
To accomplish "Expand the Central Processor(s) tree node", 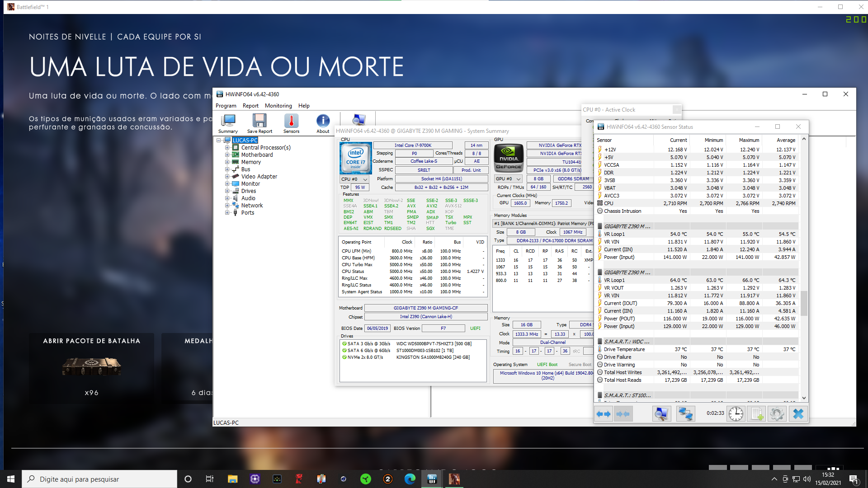I will (x=227, y=148).
